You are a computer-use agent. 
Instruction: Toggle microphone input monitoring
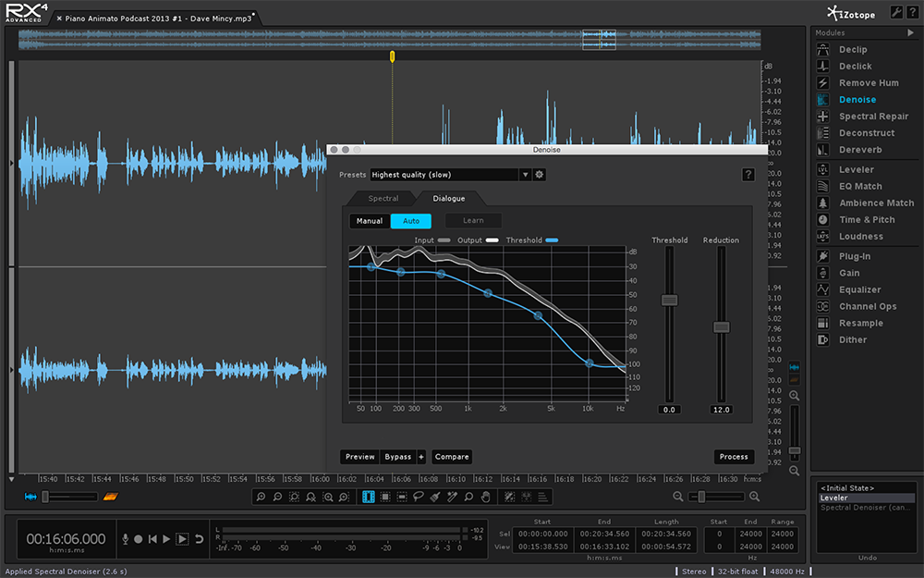click(x=125, y=539)
